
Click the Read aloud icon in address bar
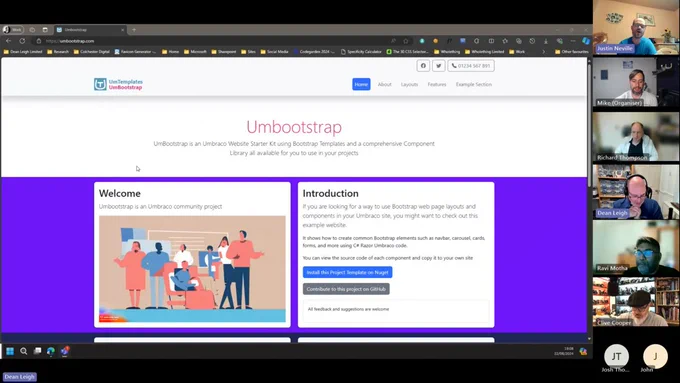click(x=393, y=41)
